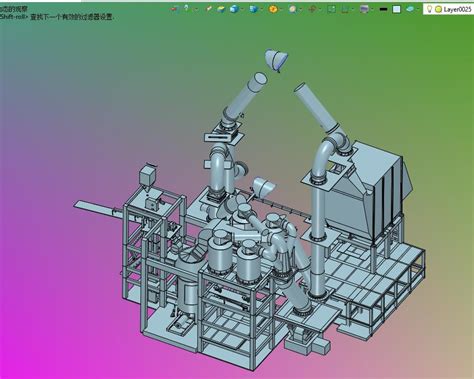Click the brown crosshair pan icon
Viewport: 474px width, 379px height.
pyautogui.click(x=312, y=9)
